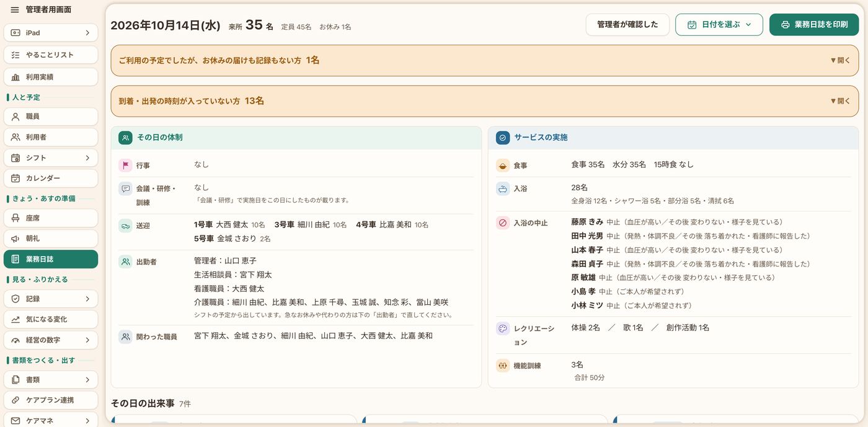Viewport: 868px width, 427px height.
Task: Expand the 書類 submenu chevron
Action: 87,380
